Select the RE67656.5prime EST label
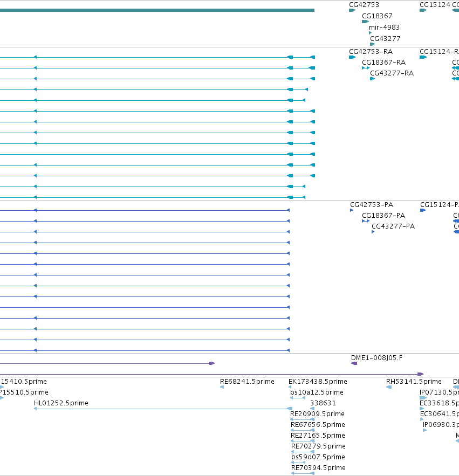 tap(318, 425)
